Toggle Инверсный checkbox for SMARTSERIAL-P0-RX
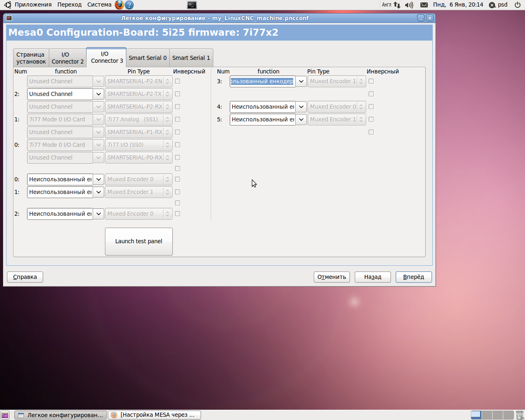 pyautogui.click(x=178, y=157)
